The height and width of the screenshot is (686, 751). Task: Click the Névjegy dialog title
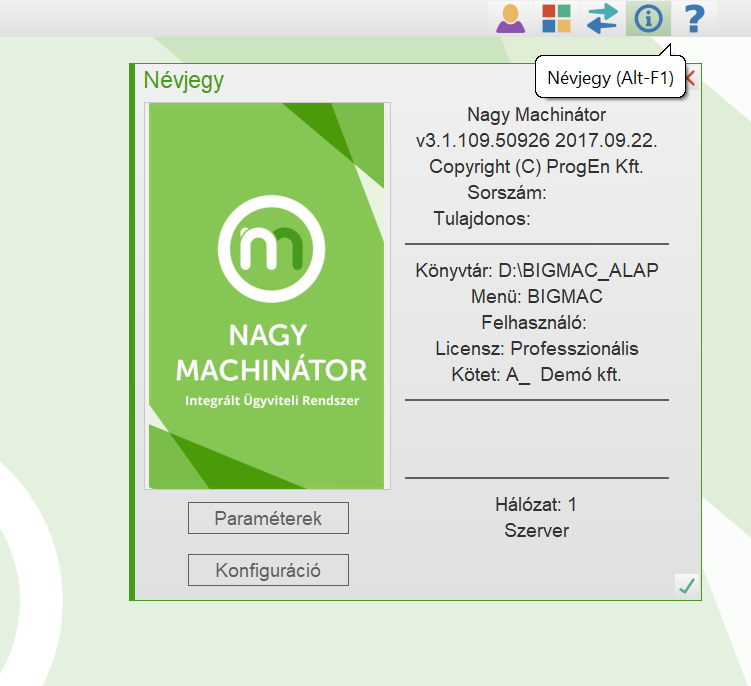[x=183, y=80]
